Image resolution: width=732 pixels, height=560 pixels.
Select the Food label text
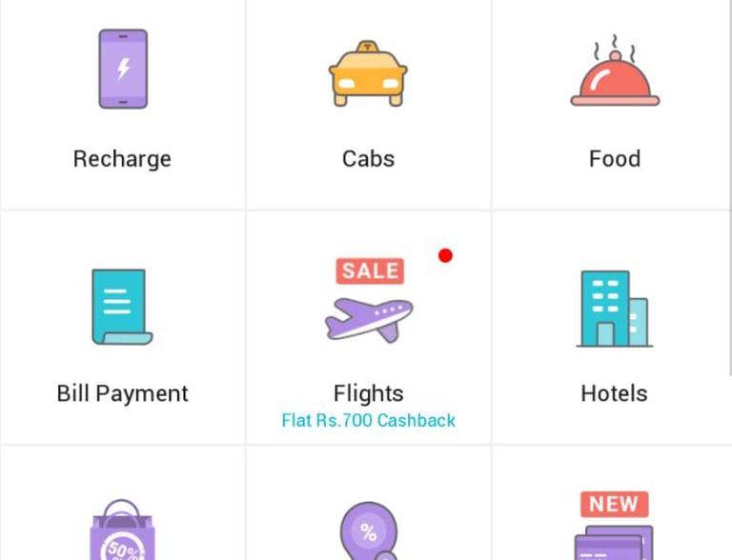[614, 158]
